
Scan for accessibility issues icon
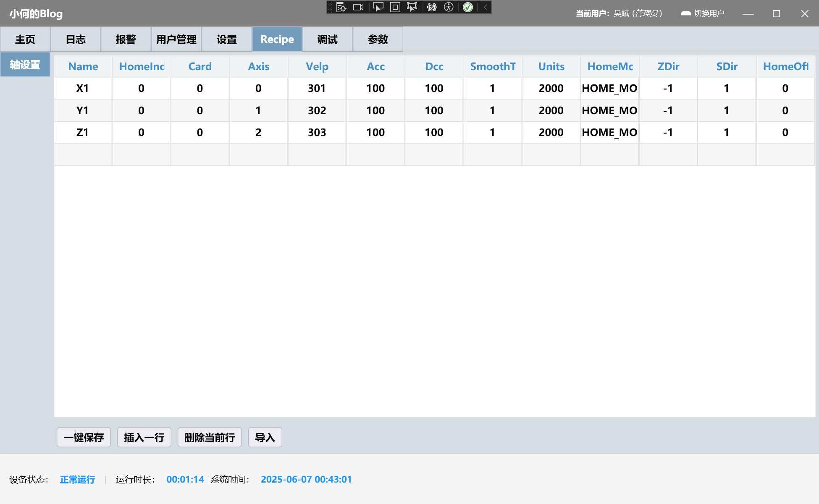click(x=449, y=7)
